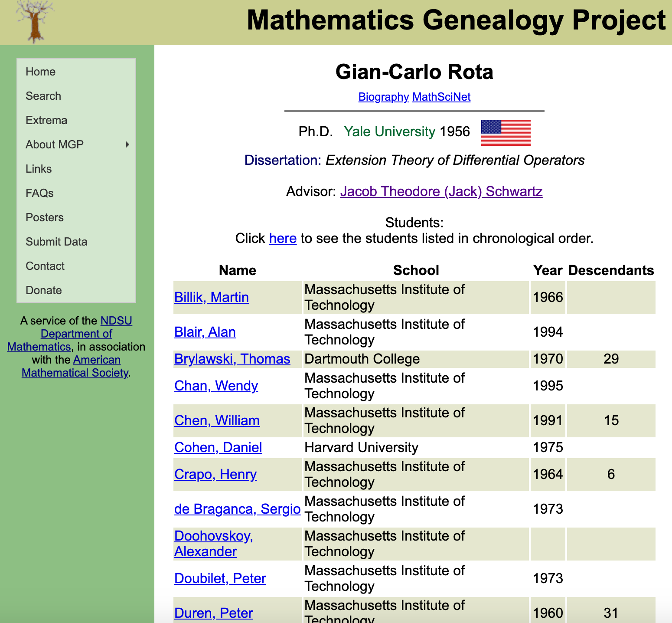Open Brylawski, Thomas's record

pos(232,359)
